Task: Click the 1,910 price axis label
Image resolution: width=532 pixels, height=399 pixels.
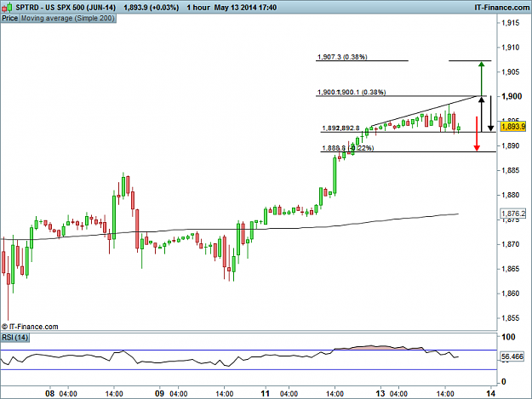Action: (510, 48)
